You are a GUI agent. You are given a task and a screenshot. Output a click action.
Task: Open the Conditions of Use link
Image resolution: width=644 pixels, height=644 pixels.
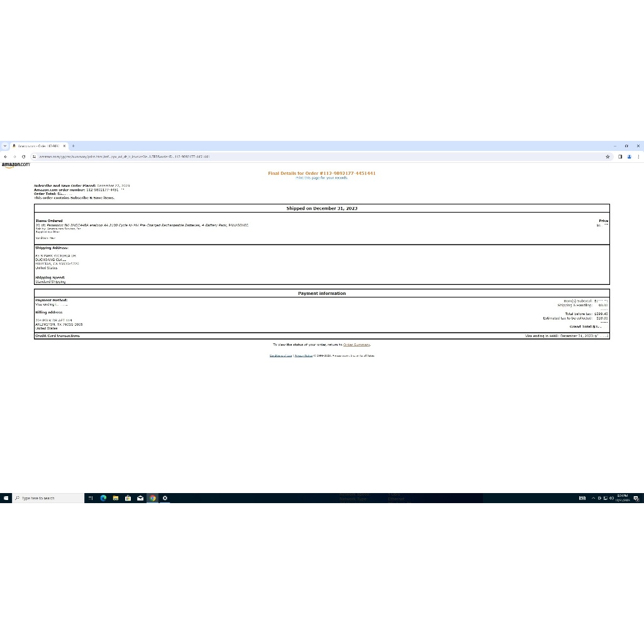pos(280,356)
